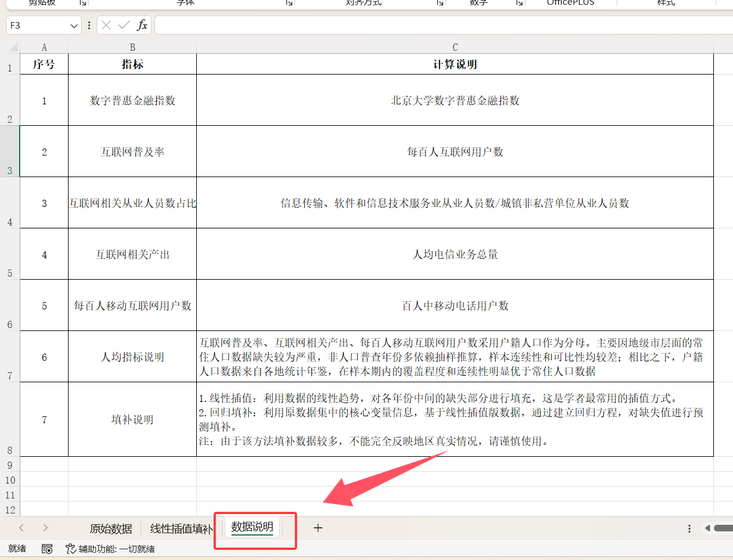This screenshot has width=733, height=560.
Task: Click the horizontal scrollbar left arrow
Action: click(x=708, y=528)
